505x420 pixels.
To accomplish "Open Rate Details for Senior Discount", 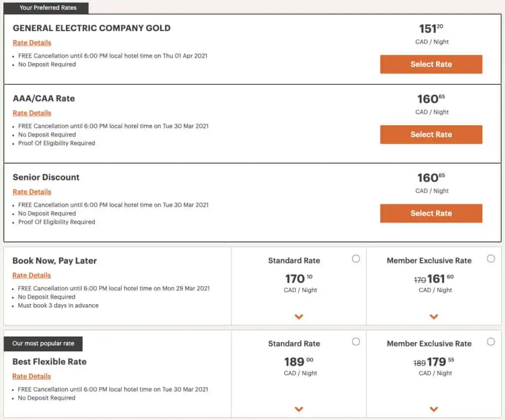I will pos(32,192).
